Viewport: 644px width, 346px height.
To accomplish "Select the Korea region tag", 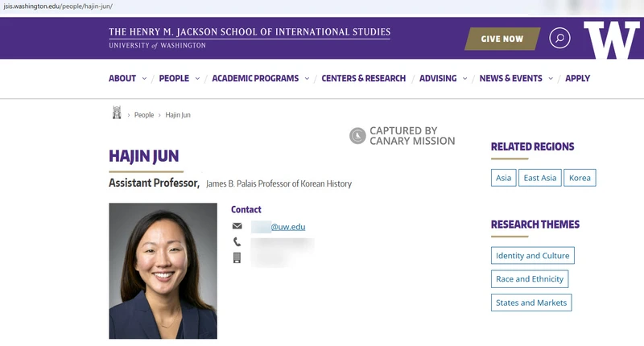I will tap(580, 178).
